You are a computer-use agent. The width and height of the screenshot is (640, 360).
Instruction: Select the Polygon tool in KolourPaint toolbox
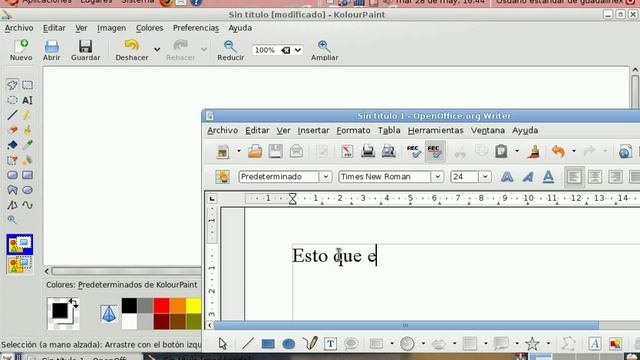(x=12, y=190)
